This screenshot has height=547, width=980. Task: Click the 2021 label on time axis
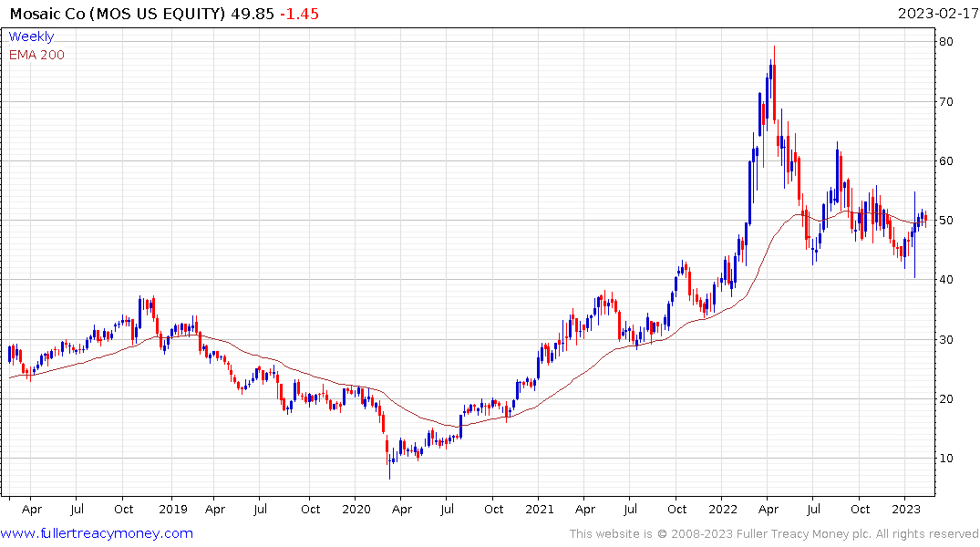tap(540, 509)
